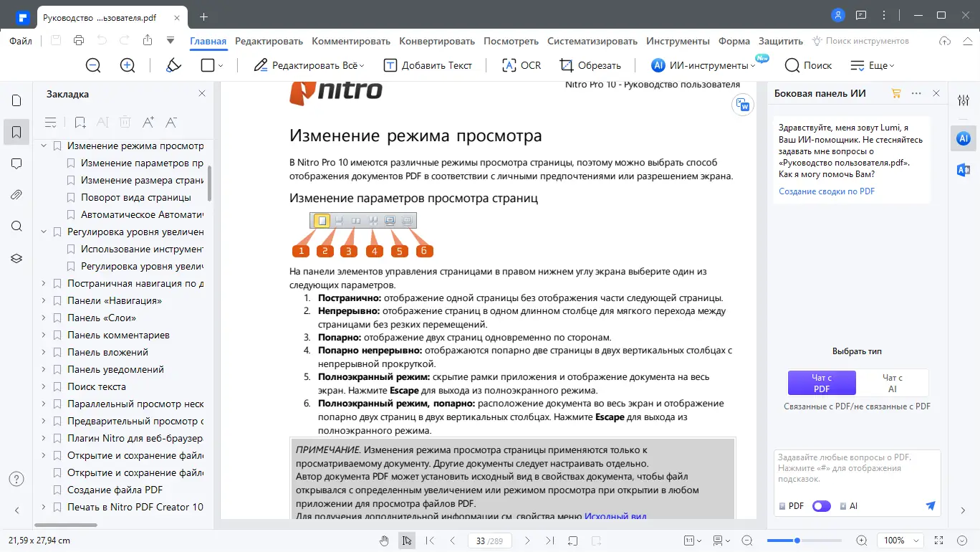
Task: Switch to the Редактировать tab
Action: coord(269,41)
